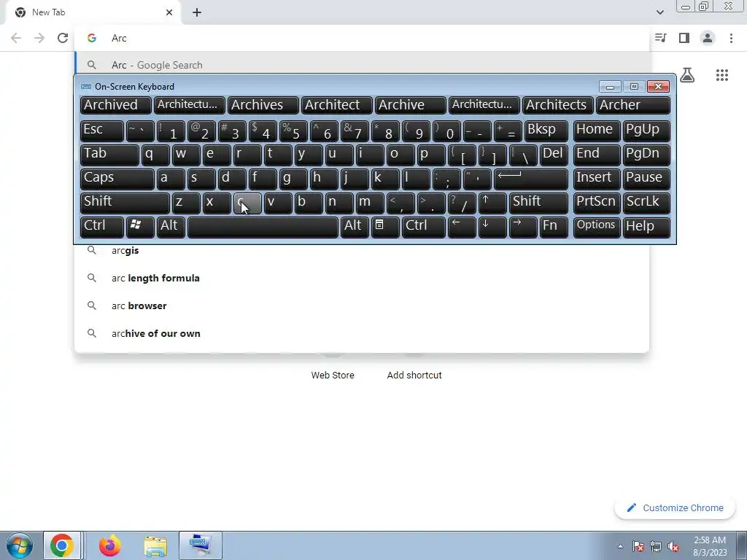Viewport: 747px width, 560px height.
Task: Click the PrtScn key
Action: (597, 203)
